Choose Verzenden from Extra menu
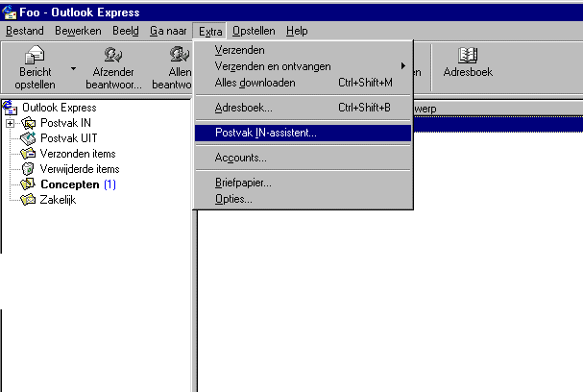The height and width of the screenshot is (392, 583). [x=304, y=50]
